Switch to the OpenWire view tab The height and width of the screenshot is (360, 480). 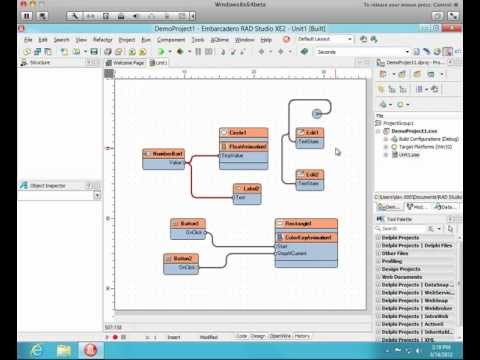click(280, 336)
